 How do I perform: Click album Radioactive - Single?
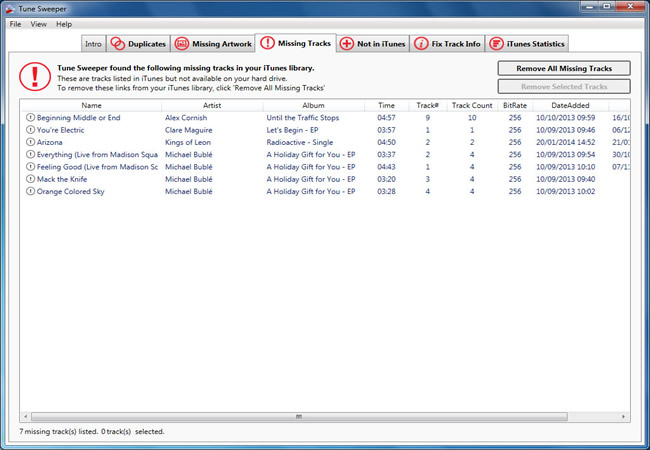click(300, 142)
